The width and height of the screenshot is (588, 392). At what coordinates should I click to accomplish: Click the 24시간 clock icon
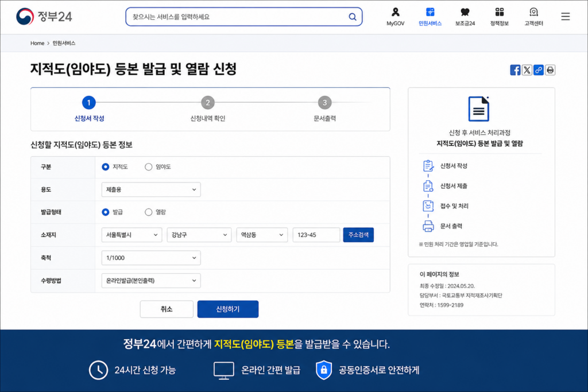98,370
